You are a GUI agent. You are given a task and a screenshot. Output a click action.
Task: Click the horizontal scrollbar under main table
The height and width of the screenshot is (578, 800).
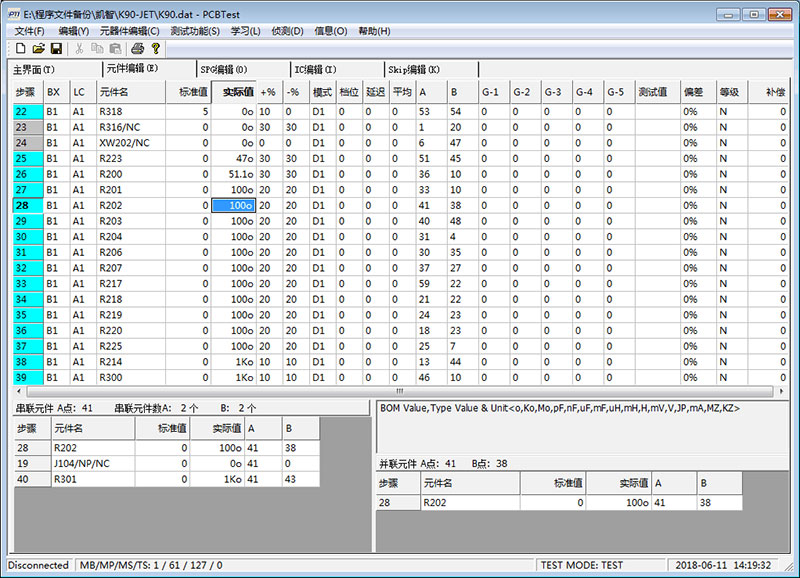[400, 392]
